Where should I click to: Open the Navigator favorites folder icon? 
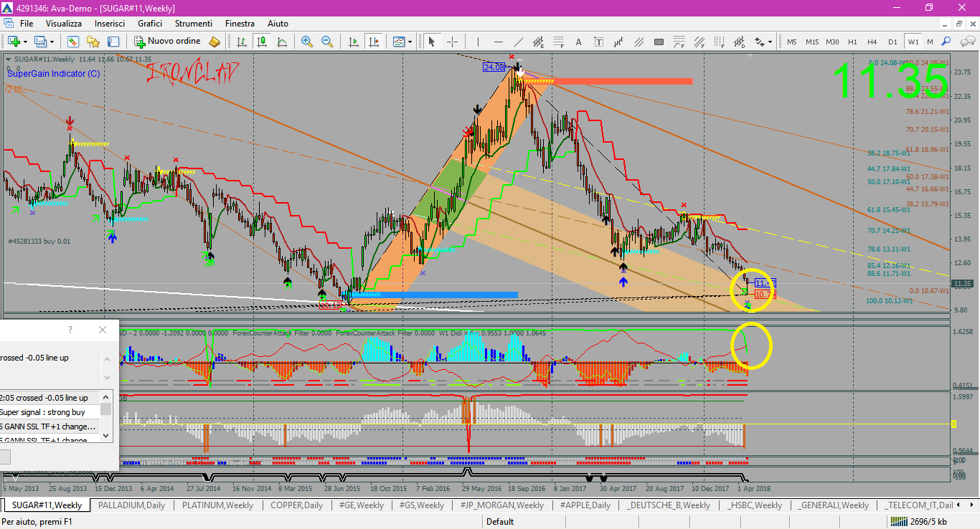coord(93,42)
